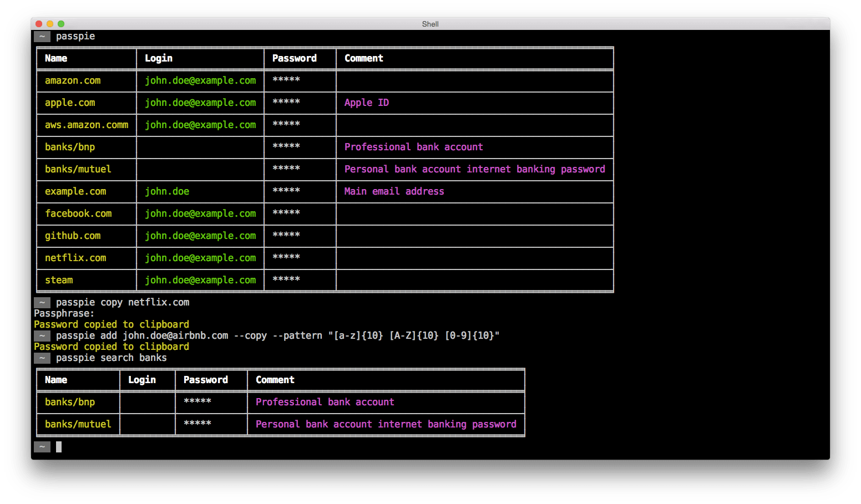This screenshot has height=504, width=861.
Task: Click the passpie search banks command
Action: pos(112,358)
